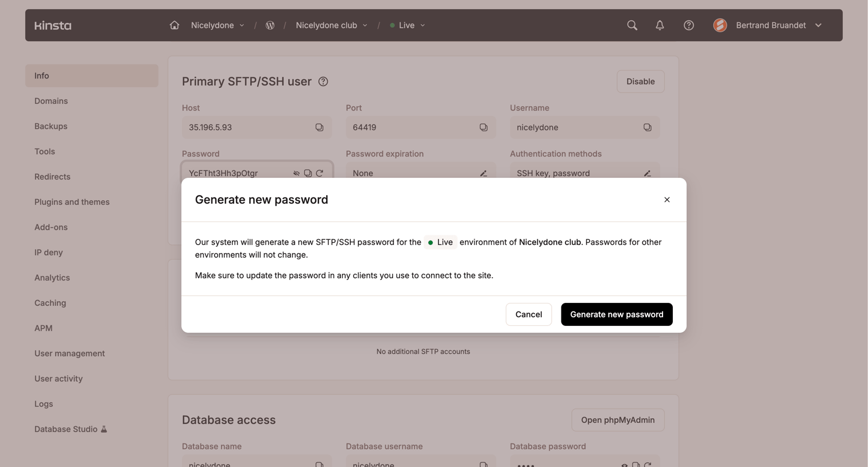
Task: Copy the SFTP password
Action: [x=308, y=173]
